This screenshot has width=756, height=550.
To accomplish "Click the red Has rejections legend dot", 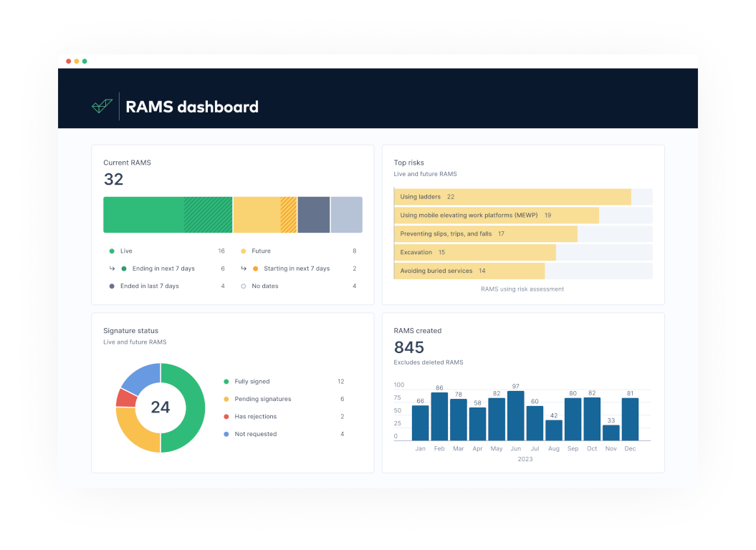I will point(226,417).
